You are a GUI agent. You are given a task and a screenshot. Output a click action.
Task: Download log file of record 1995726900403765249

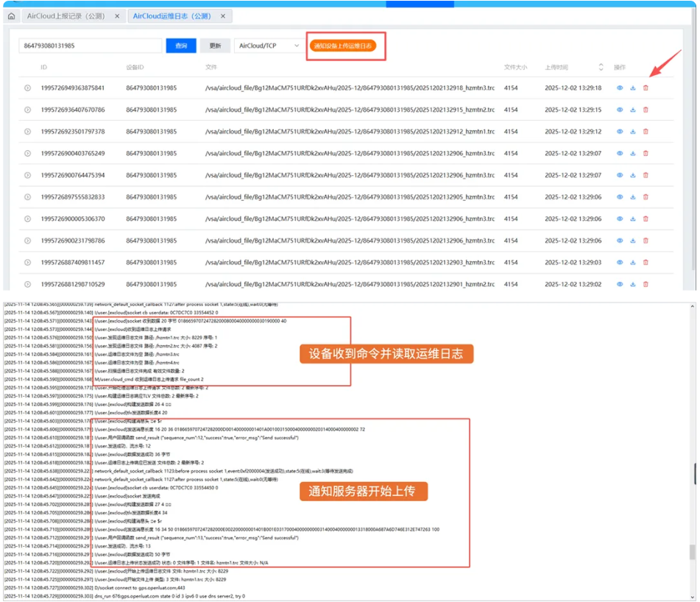click(632, 154)
